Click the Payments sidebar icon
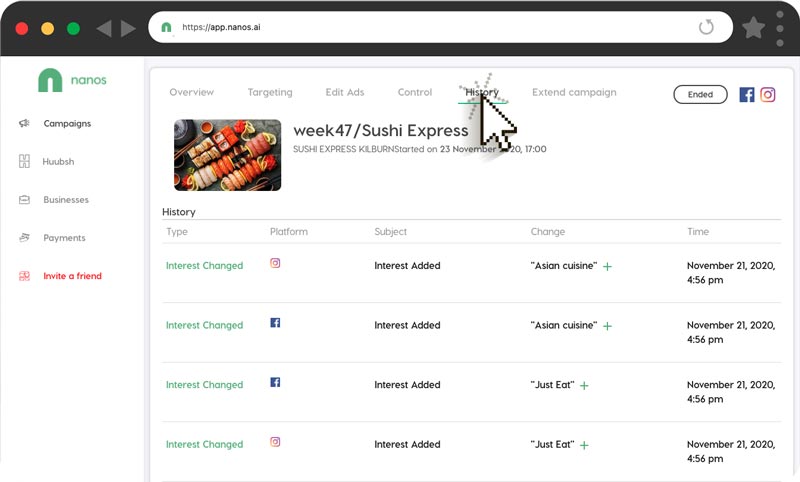The image size is (800, 482). tap(24, 238)
